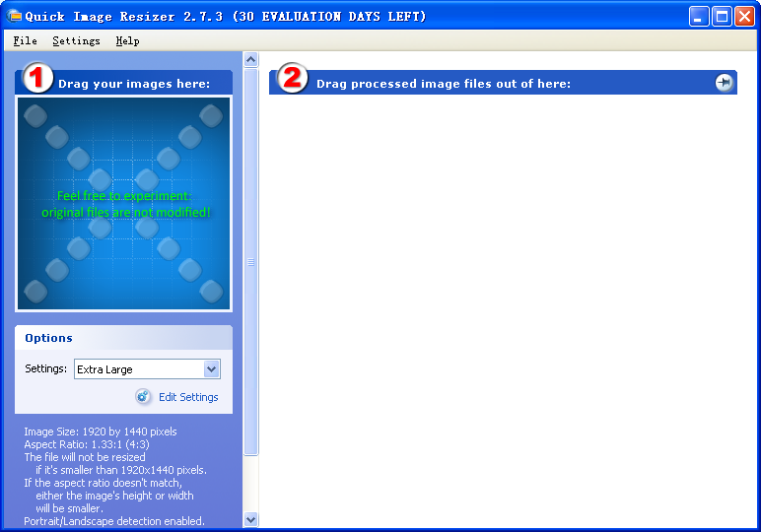Minimize the Quick Image Resizer window
This screenshot has height=532, width=761.
pyautogui.click(x=699, y=17)
